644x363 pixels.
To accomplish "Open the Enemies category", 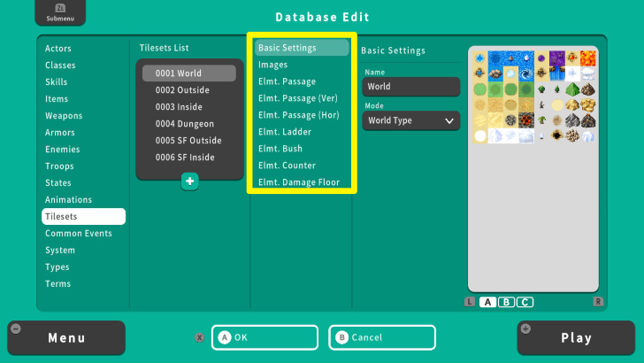I will (x=63, y=150).
